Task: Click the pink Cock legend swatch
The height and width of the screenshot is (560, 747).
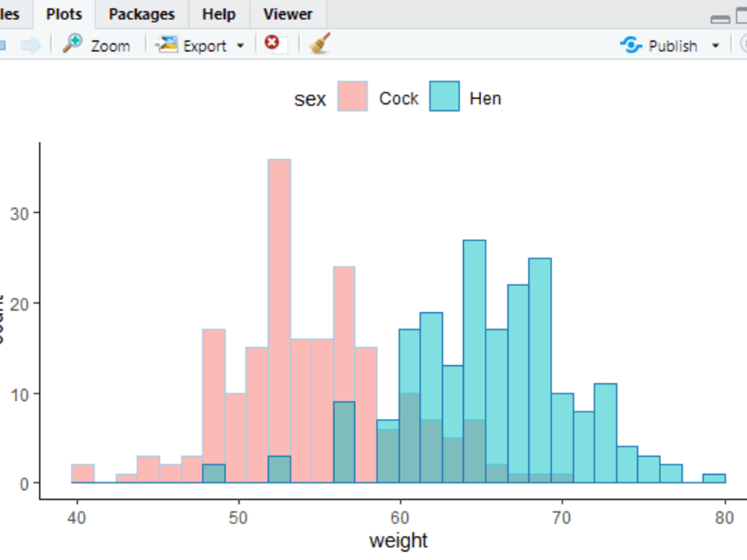Action: (352, 98)
